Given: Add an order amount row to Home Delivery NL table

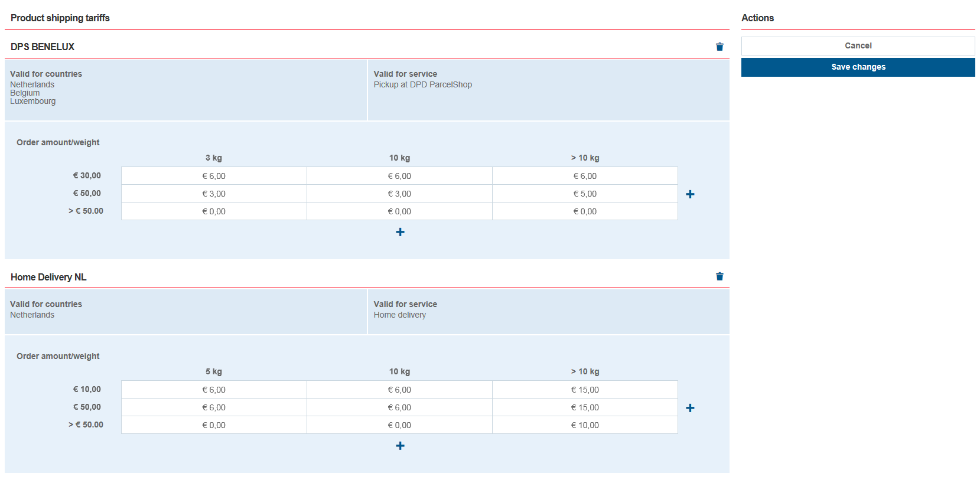Looking at the screenshot, I should tap(400, 446).
